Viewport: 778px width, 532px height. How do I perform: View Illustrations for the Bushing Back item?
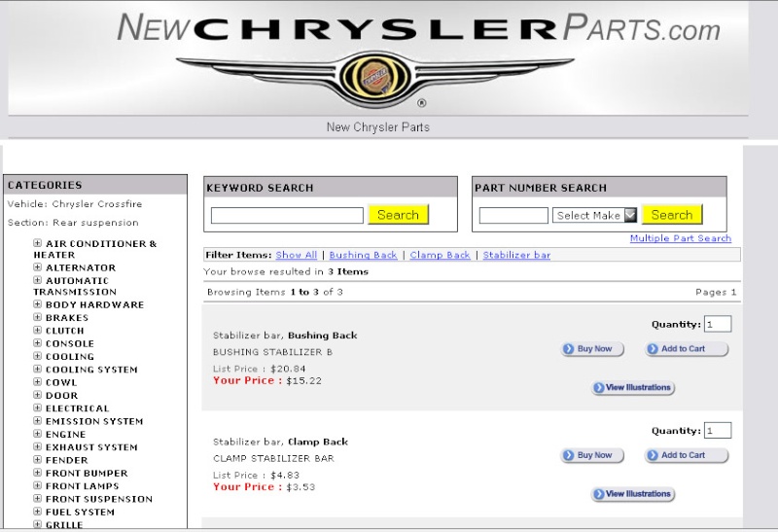pyautogui.click(x=633, y=388)
